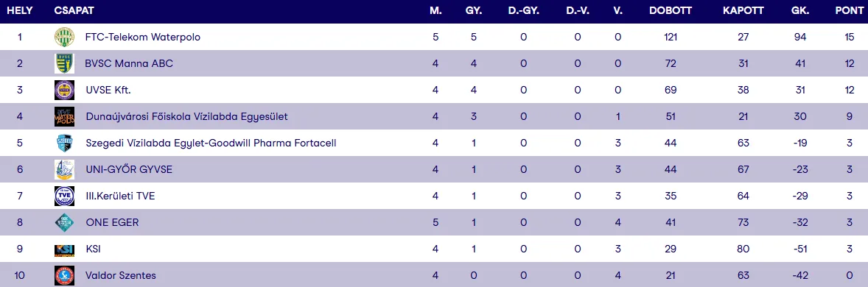Open the BVSC Manna ABC team link
This screenshot has height=287, width=868.
coord(129,63)
